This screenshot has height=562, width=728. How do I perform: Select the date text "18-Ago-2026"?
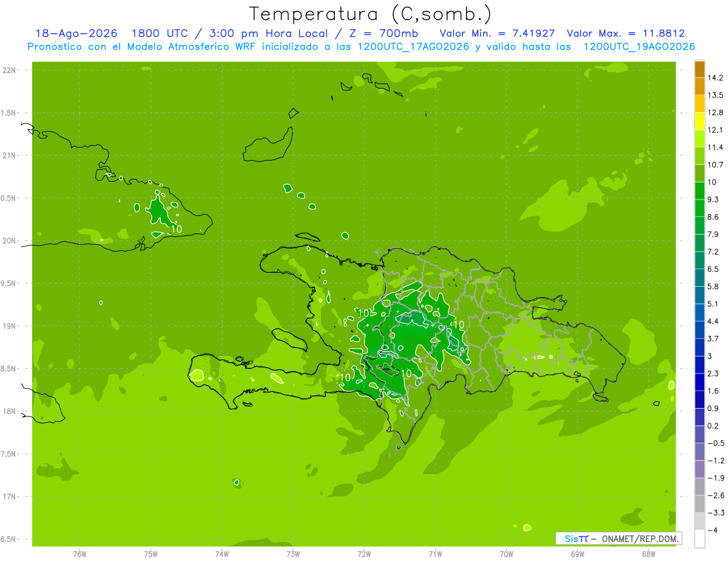point(76,33)
